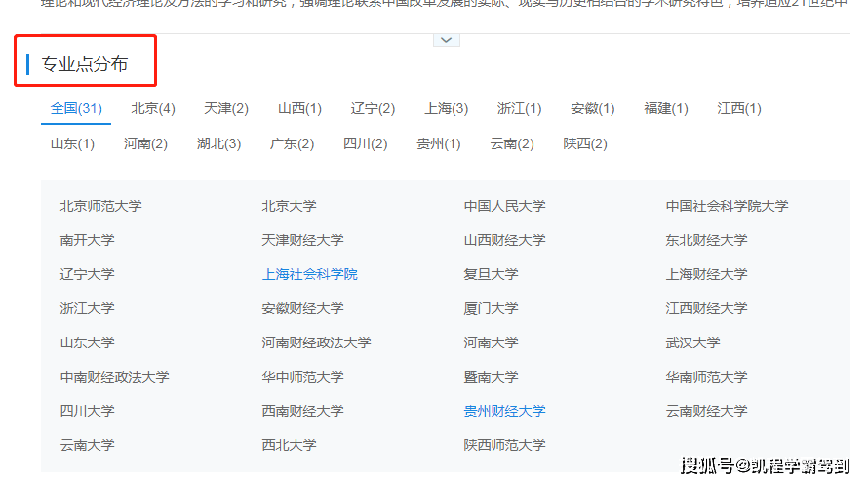
Task: Switch to the 北京(4) region tab
Action: [153, 108]
